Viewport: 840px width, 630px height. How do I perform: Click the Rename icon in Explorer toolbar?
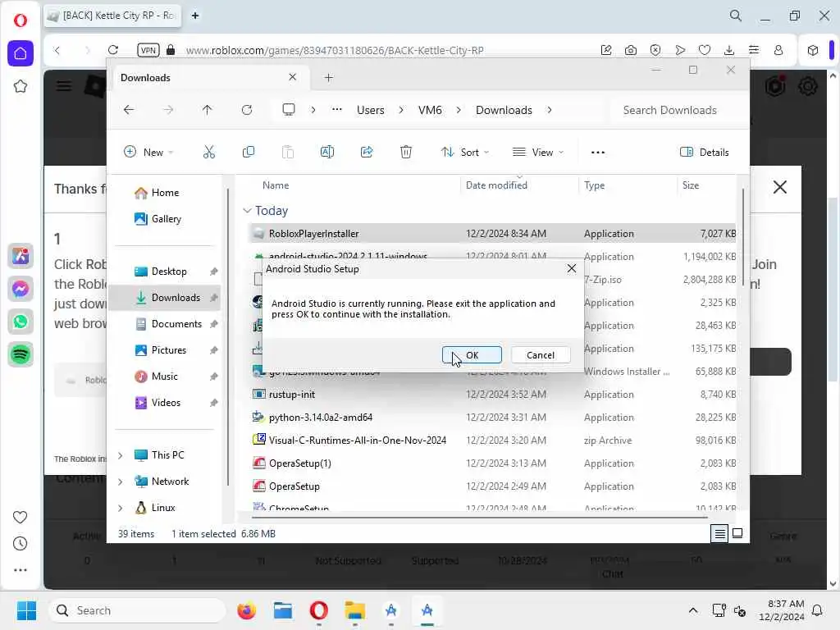[327, 152]
